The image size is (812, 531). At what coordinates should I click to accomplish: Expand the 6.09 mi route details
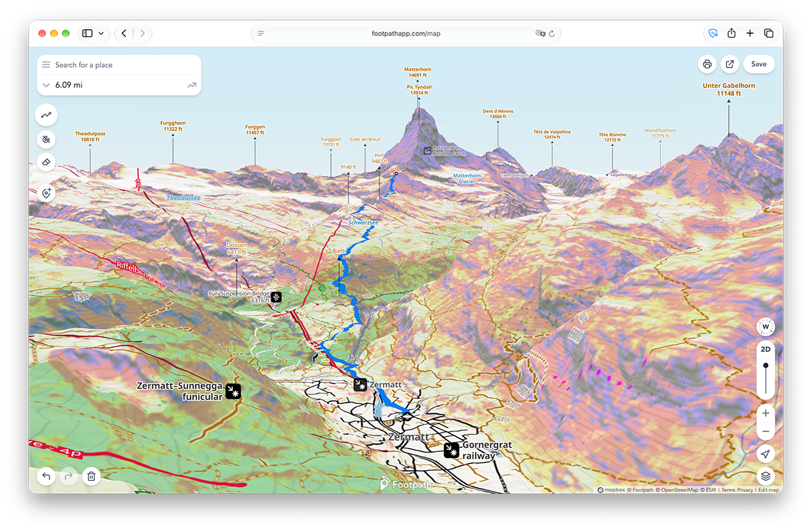[46, 85]
